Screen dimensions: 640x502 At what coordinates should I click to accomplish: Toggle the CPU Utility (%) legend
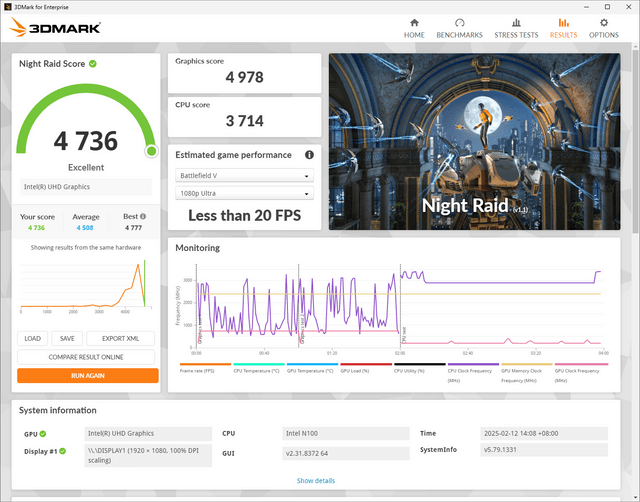[x=419, y=368]
